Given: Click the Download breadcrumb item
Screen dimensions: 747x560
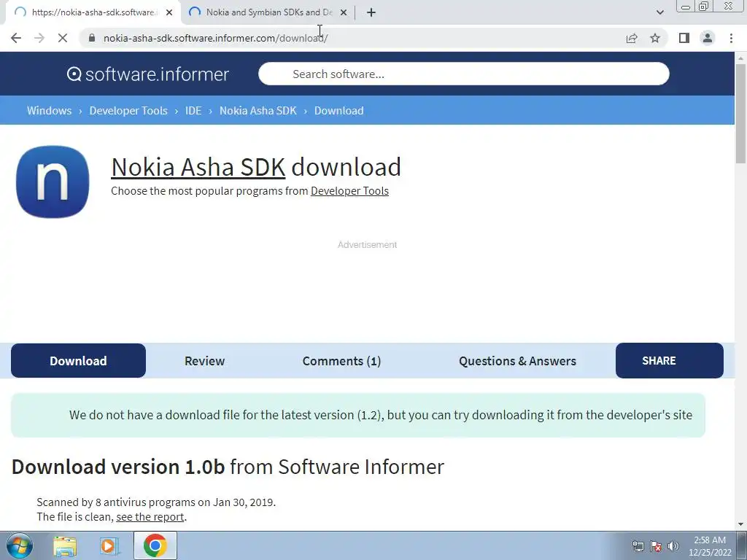Looking at the screenshot, I should click(338, 111).
